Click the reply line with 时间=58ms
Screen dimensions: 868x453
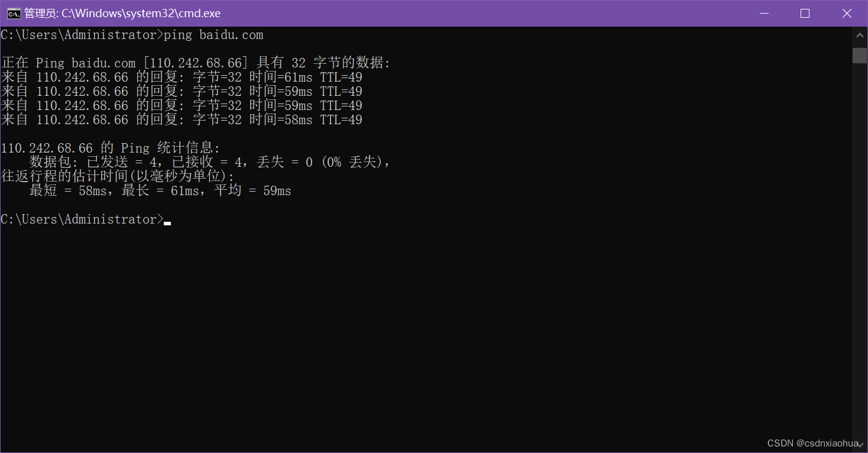(x=182, y=119)
